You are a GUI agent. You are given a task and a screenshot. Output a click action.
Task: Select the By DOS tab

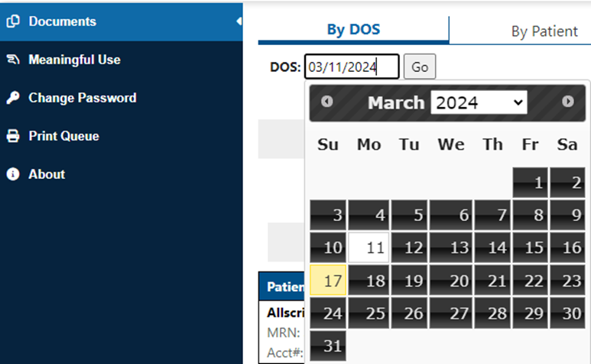click(x=353, y=30)
